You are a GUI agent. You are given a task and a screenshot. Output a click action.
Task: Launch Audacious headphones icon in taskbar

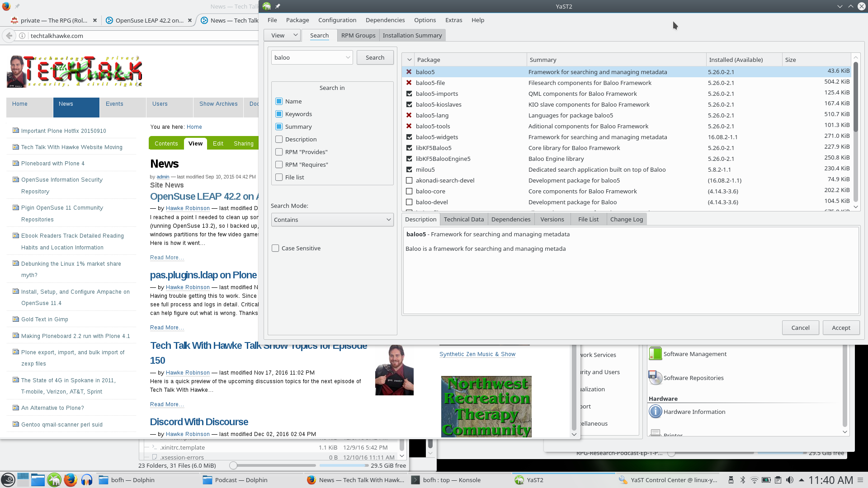(x=87, y=480)
